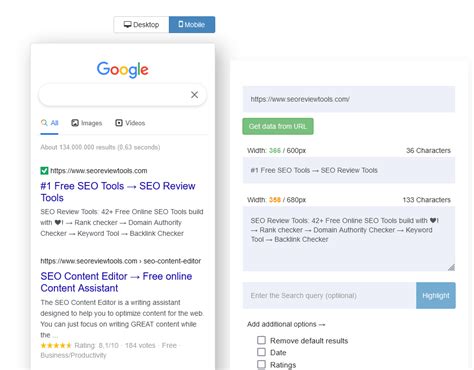The width and height of the screenshot is (474, 370).
Task: Click the Google logo
Action: (x=123, y=69)
